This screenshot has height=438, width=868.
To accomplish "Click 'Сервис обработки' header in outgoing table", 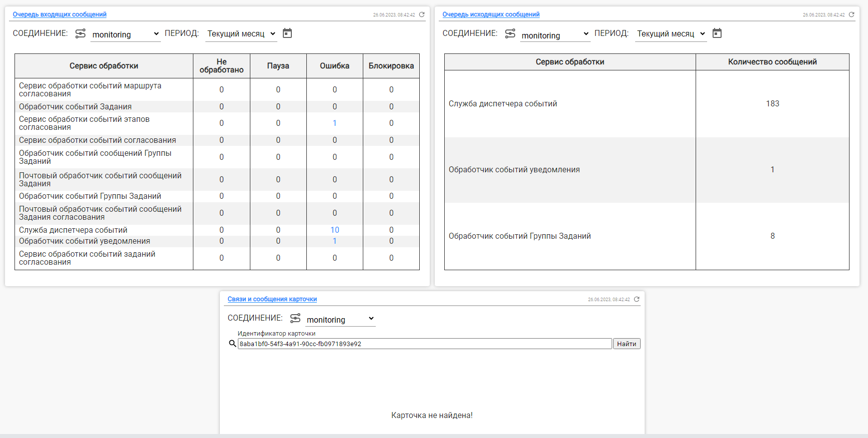I will (x=570, y=62).
